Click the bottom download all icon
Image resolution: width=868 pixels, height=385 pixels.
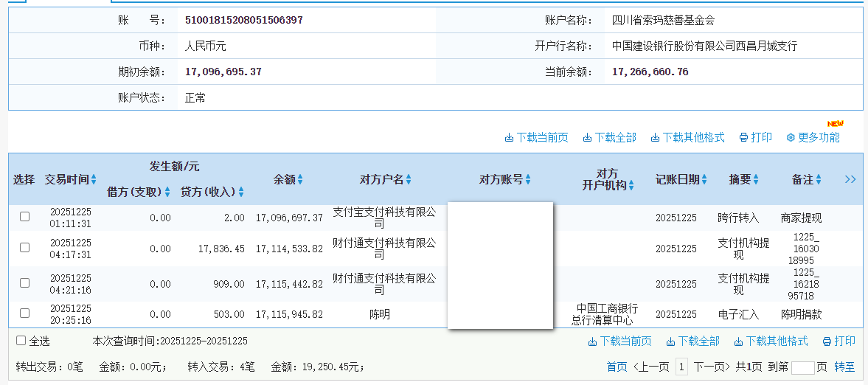[x=670, y=341]
